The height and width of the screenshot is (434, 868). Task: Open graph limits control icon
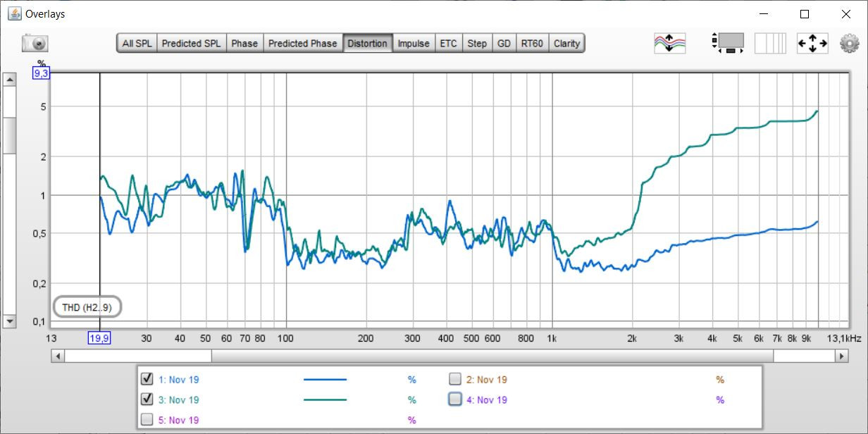[728, 43]
